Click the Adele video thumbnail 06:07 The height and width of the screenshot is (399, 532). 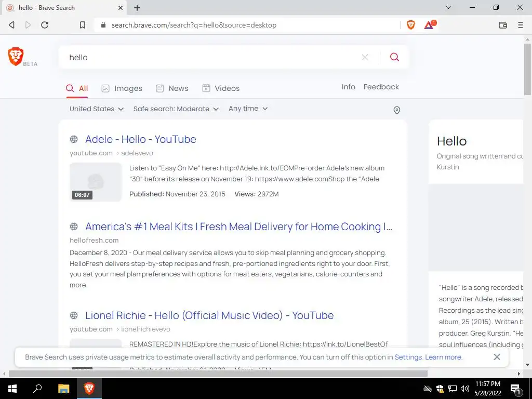click(96, 182)
